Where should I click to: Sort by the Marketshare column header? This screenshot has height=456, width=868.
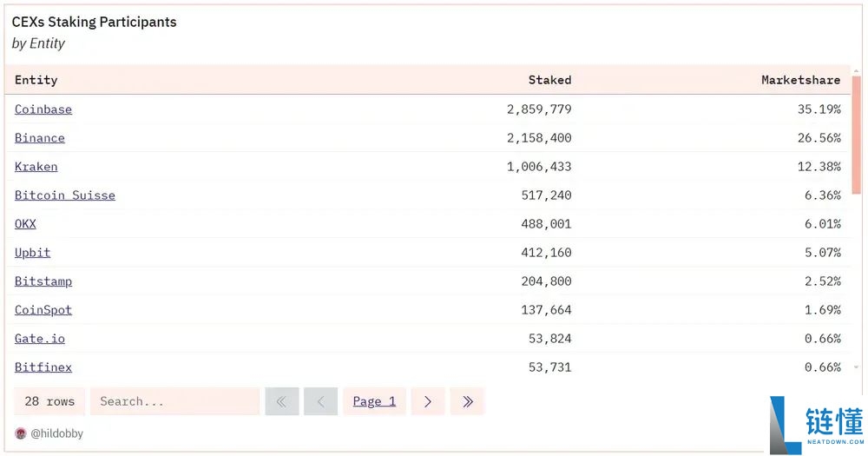pos(800,80)
